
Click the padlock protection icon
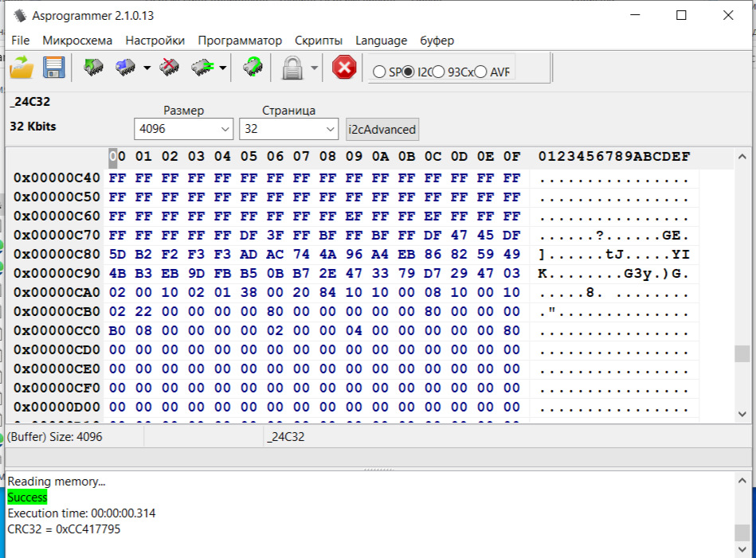(292, 68)
